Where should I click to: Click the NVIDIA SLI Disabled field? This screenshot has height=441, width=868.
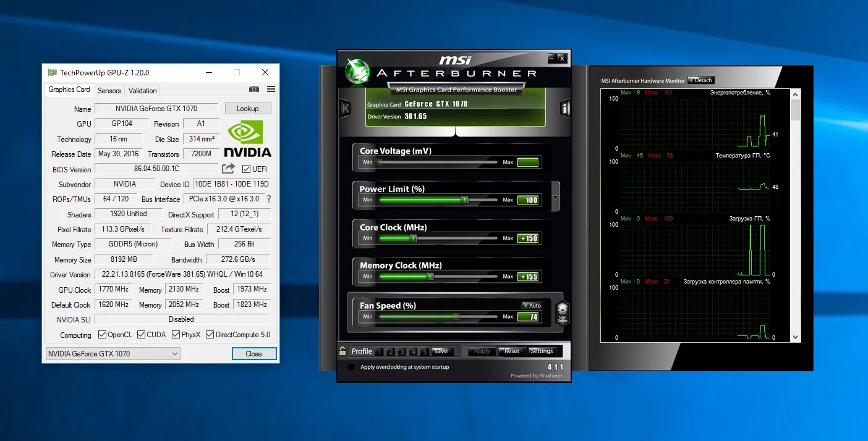click(x=182, y=319)
